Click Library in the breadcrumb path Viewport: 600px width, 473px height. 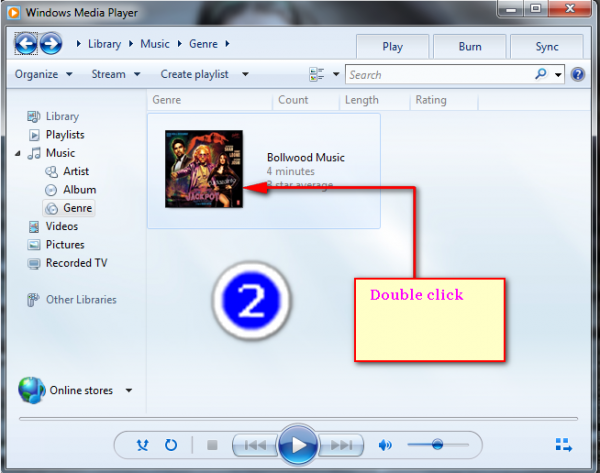click(104, 44)
